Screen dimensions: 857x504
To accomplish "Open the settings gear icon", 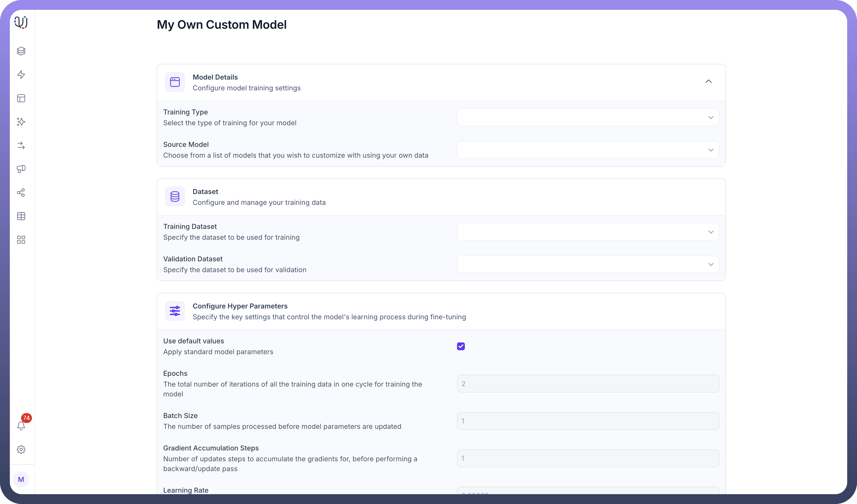I will point(21,449).
